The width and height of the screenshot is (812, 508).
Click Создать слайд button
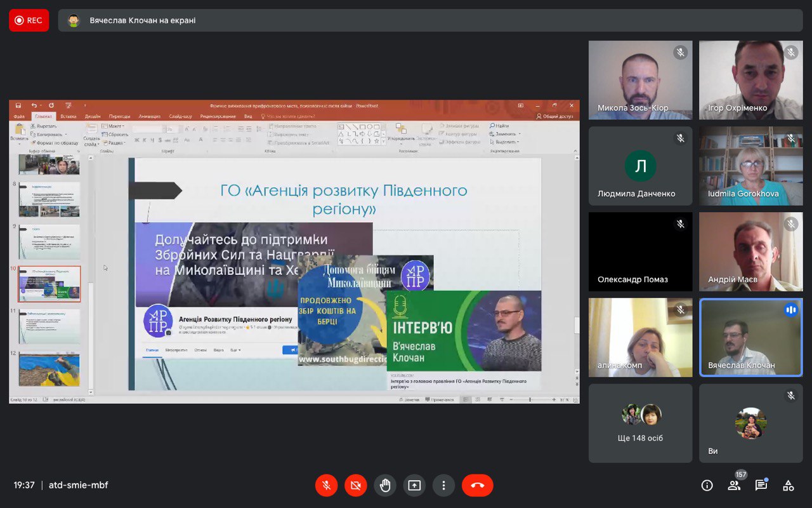pos(92,135)
